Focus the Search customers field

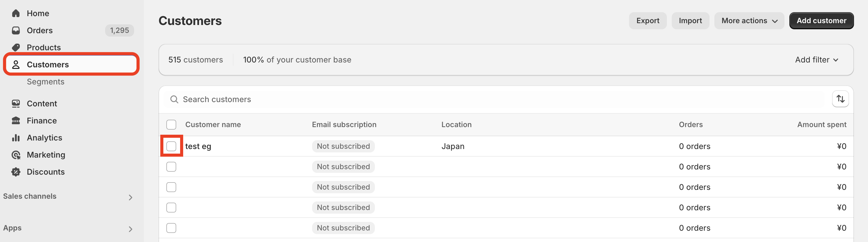[494, 99]
